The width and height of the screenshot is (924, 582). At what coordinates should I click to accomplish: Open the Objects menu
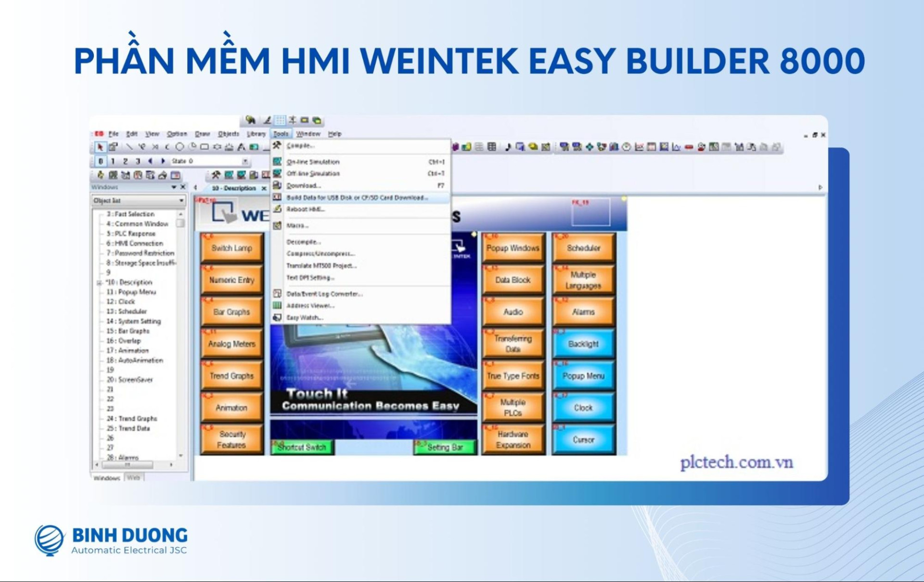[x=229, y=134]
